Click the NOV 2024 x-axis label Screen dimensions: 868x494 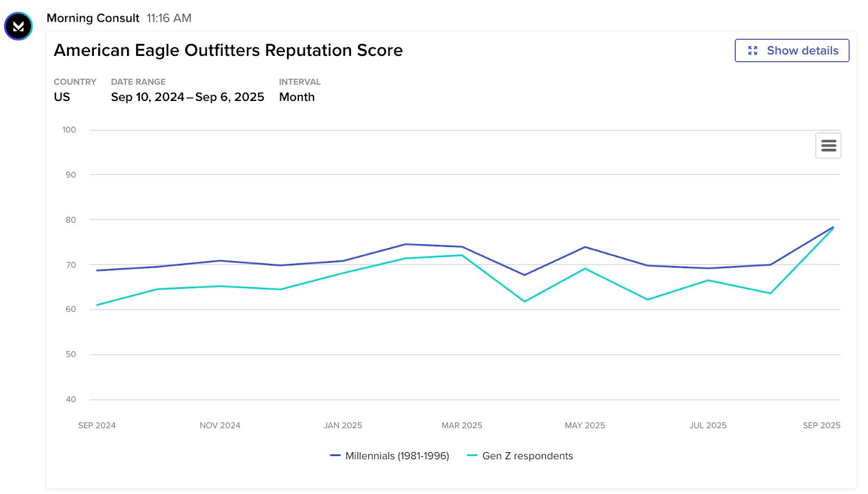tap(220, 426)
